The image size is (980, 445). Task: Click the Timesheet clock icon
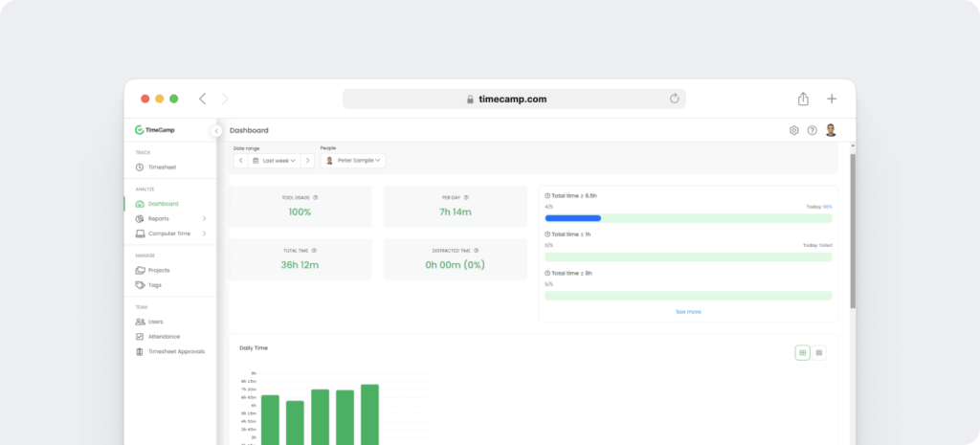pyautogui.click(x=140, y=167)
